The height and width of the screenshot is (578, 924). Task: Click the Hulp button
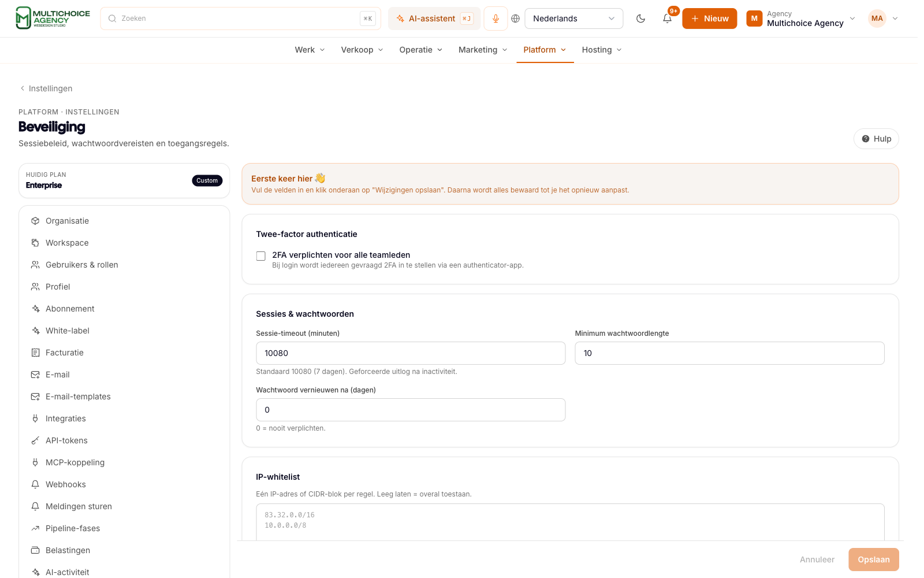(x=876, y=139)
